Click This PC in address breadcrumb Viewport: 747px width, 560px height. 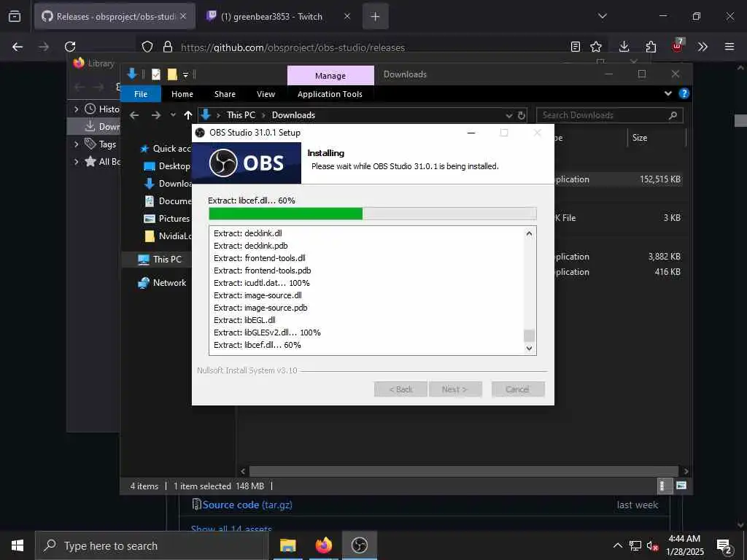pyautogui.click(x=241, y=114)
